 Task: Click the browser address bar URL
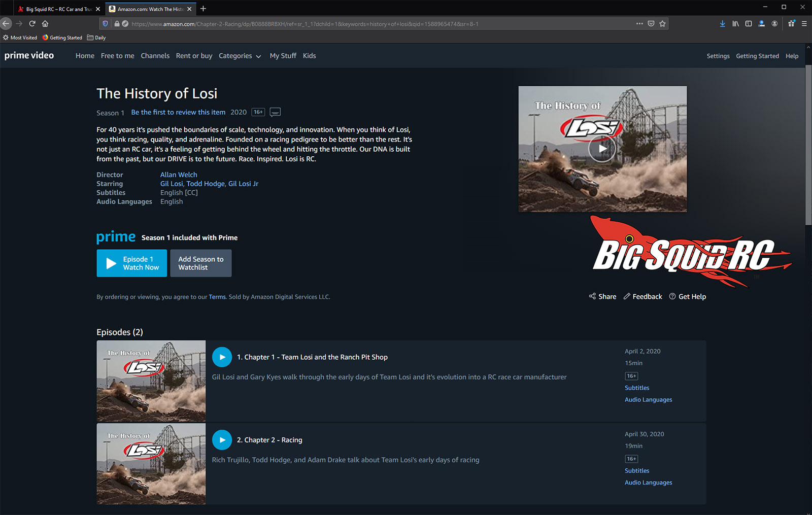point(304,24)
